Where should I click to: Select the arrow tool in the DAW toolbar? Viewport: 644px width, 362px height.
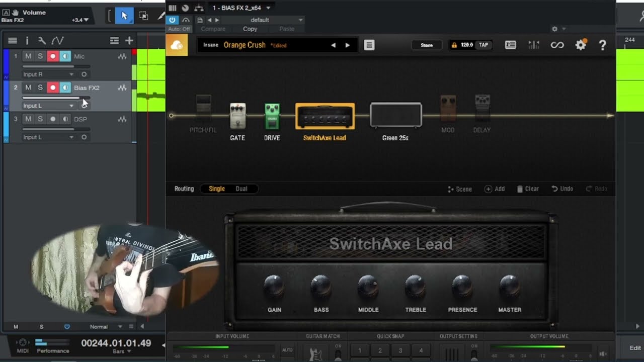click(124, 16)
